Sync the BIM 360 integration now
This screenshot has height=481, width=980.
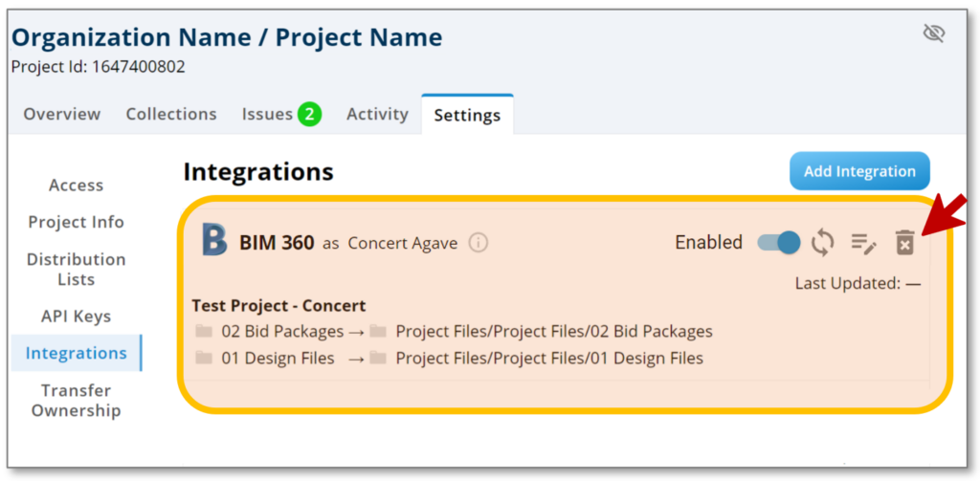[x=822, y=243]
